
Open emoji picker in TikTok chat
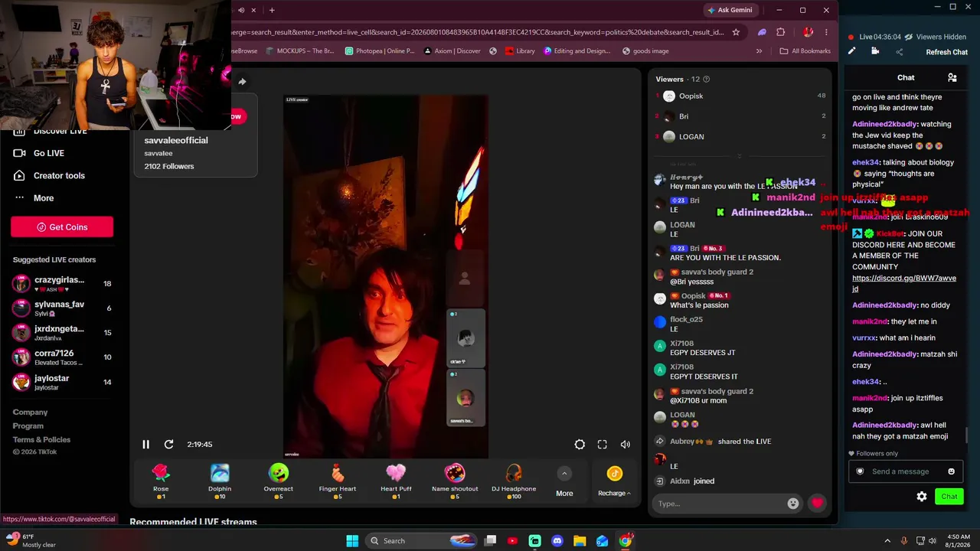(x=793, y=504)
